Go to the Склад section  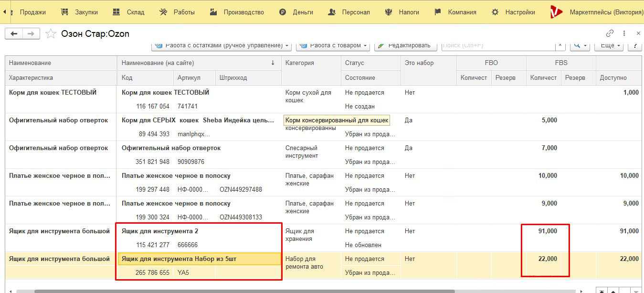tap(128, 12)
